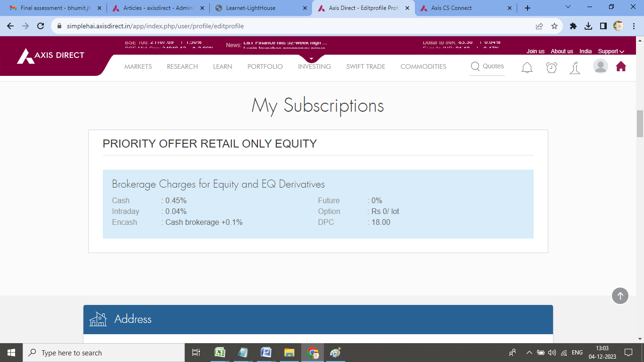Viewport: 644px width, 362px height.
Task: Open the Chrome tab search chevron
Action: point(568,7)
